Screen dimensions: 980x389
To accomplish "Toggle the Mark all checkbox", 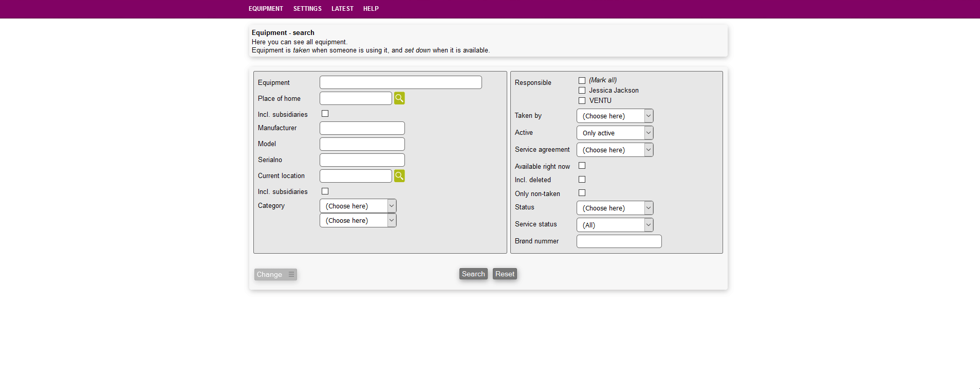I will tap(582, 80).
